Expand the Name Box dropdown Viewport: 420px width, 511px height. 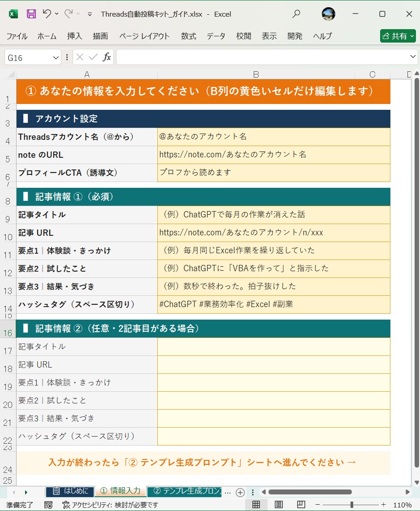pyautogui.click(x=56, y=58)
